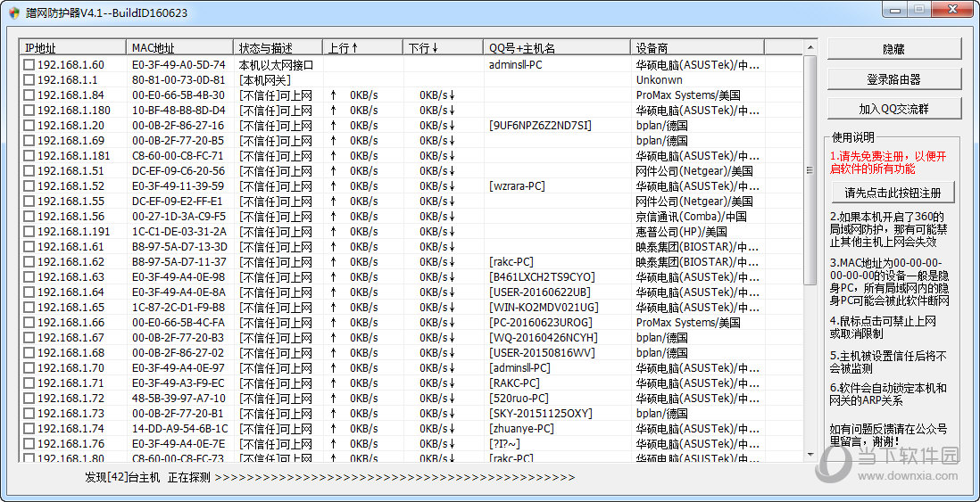Minimize the 踏网防护器 window
This screenshot has width=980, height=502.
895,10
